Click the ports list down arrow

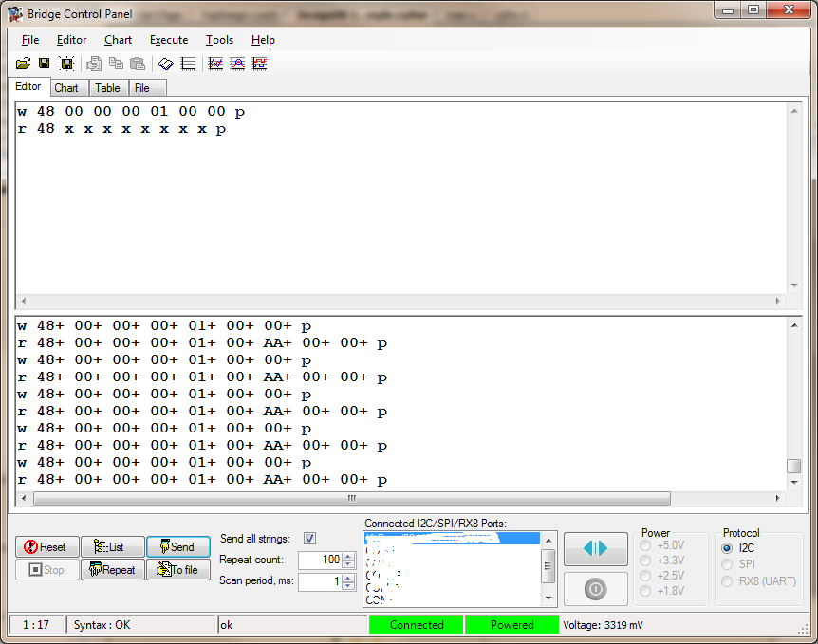[x=548, y=598]
